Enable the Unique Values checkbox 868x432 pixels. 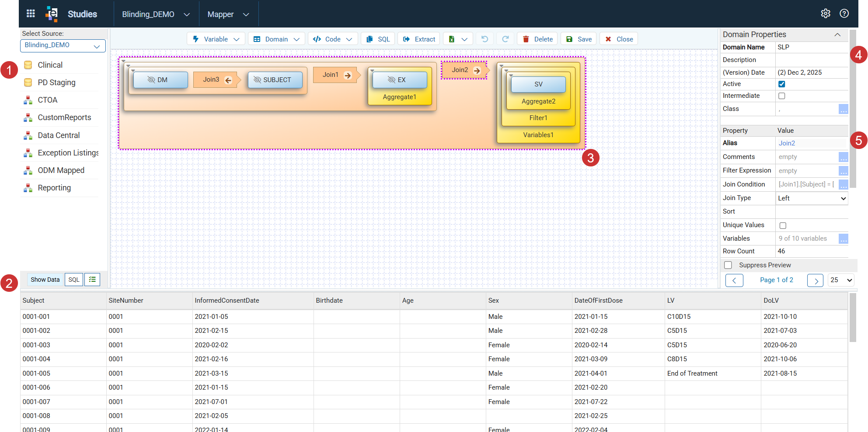(x=783, y=225)
